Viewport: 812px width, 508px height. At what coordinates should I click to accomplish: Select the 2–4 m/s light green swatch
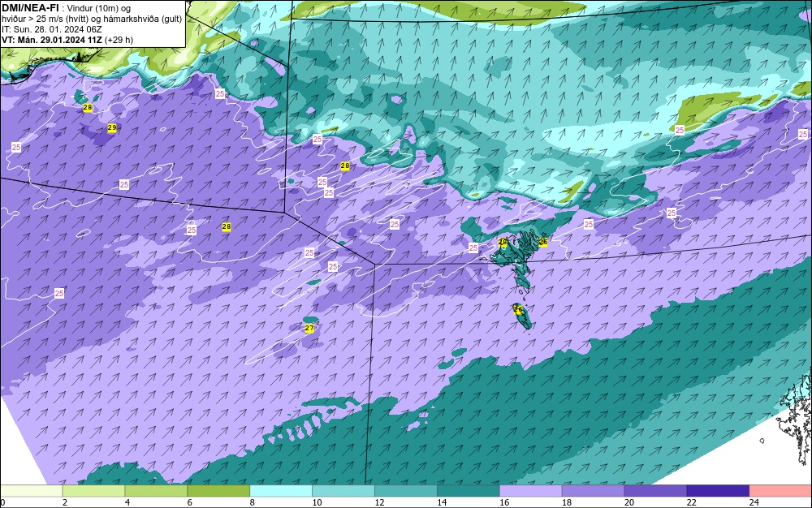click(93, 491)
